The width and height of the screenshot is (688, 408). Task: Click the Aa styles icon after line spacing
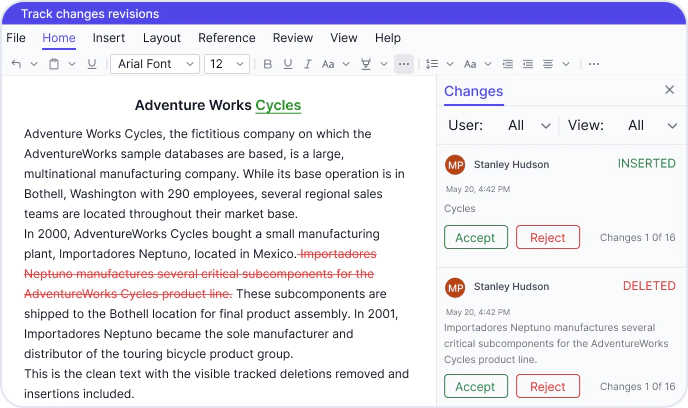pos(470,64)
